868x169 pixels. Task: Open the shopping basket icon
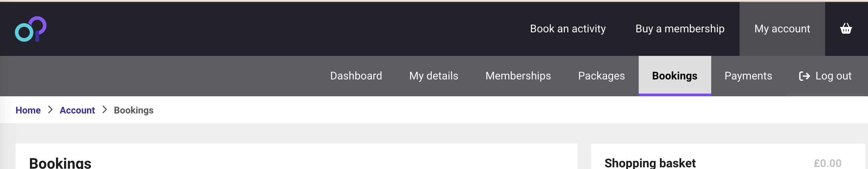click(846, 29)
